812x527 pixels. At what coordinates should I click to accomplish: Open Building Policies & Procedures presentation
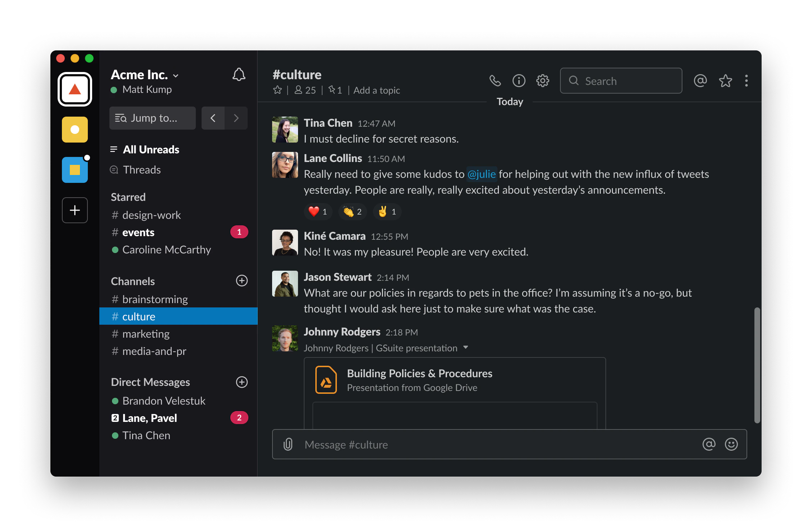point(419,374)
